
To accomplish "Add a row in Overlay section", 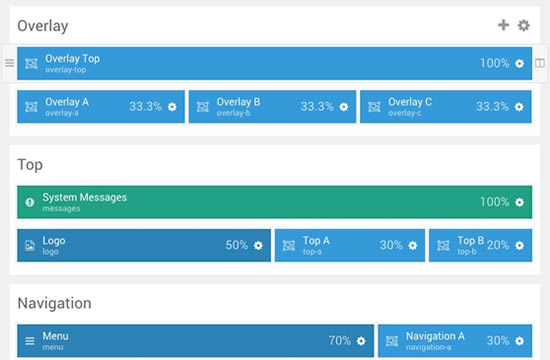I will pyautogui.click(x=503, y=25).
